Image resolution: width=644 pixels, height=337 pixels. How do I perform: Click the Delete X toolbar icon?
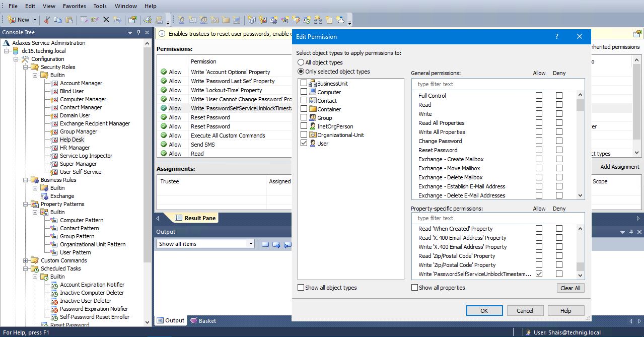tap(106, 20)
